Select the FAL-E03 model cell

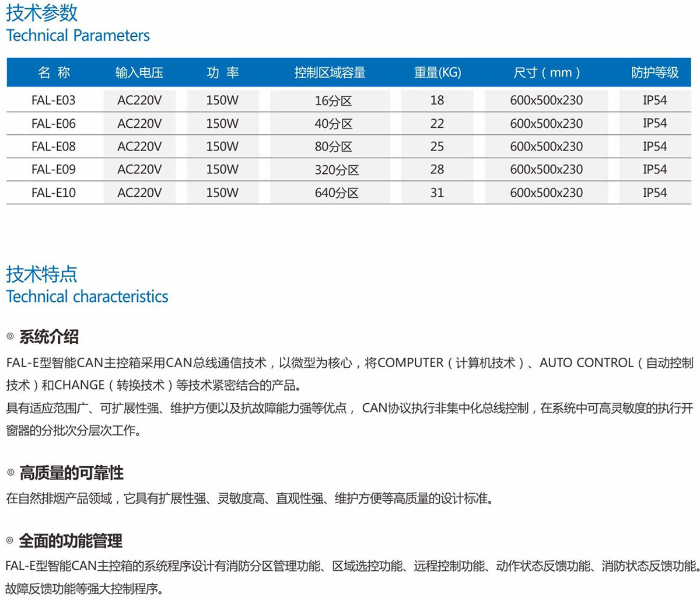pyautogui.click(x=54, y=100)
